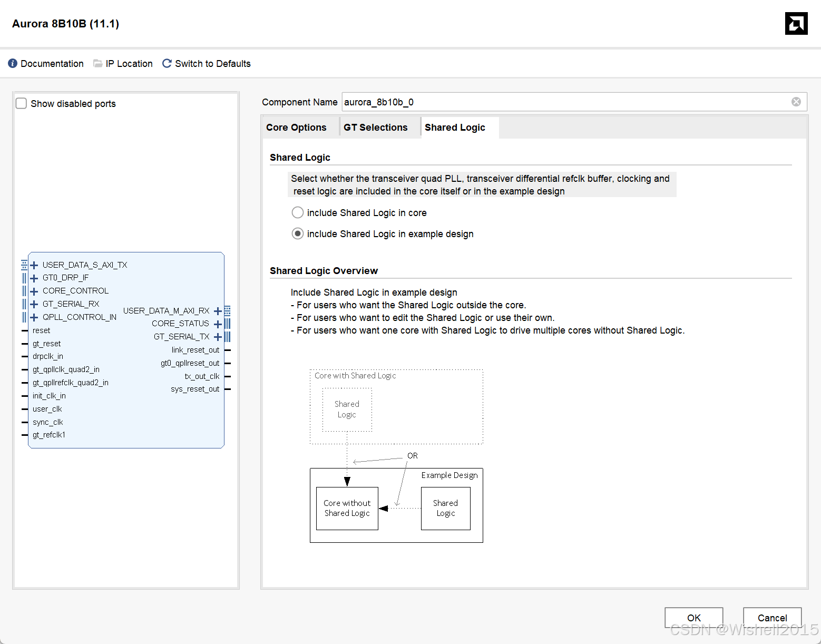Click the Core without Shared Logic diagram box
821x644 pixels.
tap(347, 508)
